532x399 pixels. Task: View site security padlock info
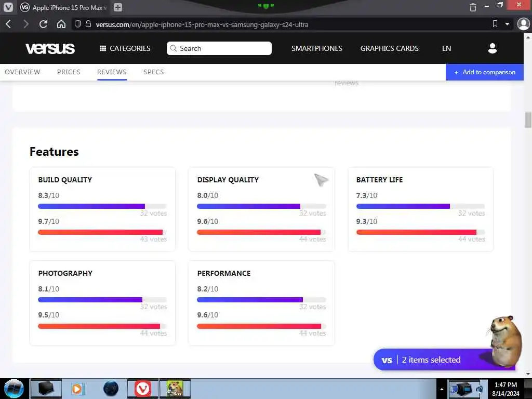click(88, 24)
